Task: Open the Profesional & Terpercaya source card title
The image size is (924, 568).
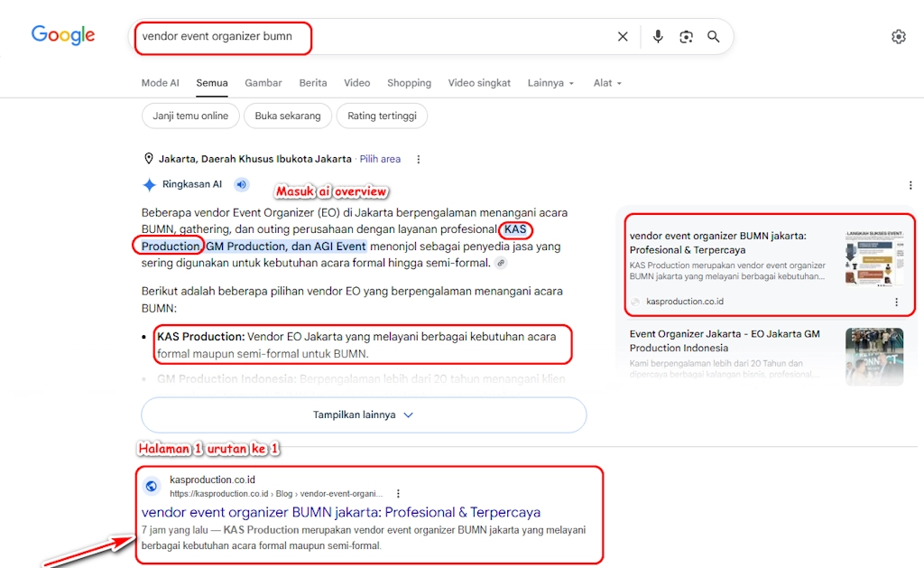Action: (x=717, y=242)
